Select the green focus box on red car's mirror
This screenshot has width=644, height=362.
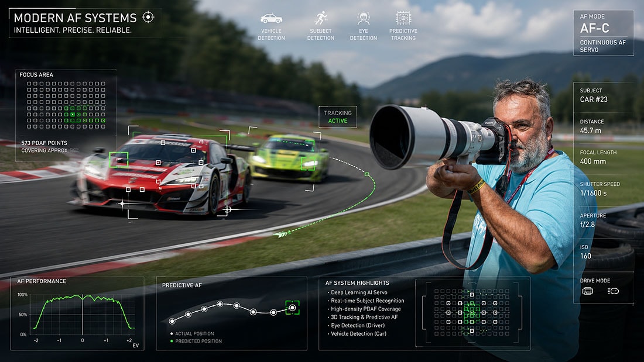119,160
